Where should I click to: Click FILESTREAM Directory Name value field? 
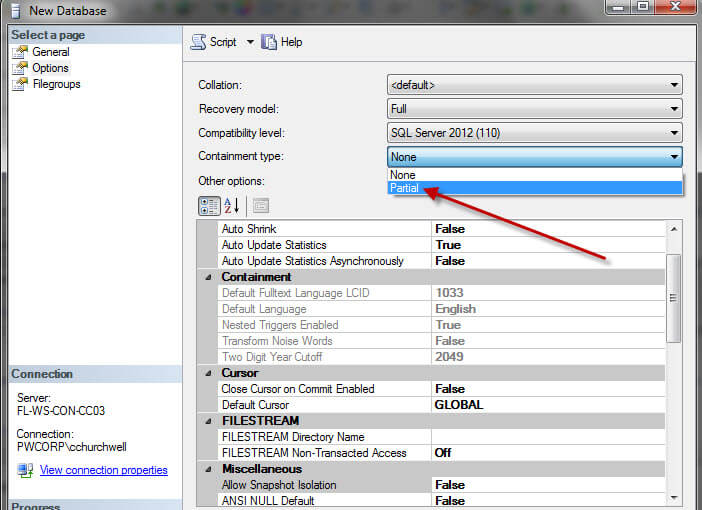548,437
